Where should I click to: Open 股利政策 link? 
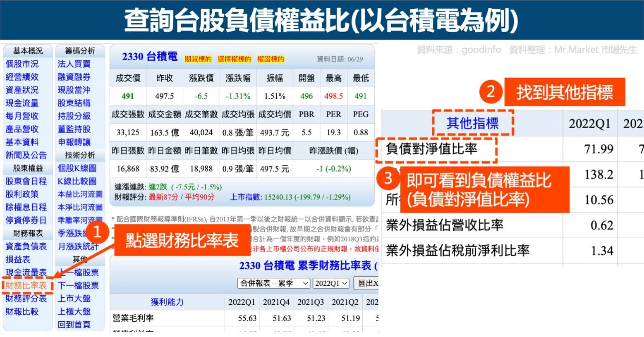(x=22, y=194)
